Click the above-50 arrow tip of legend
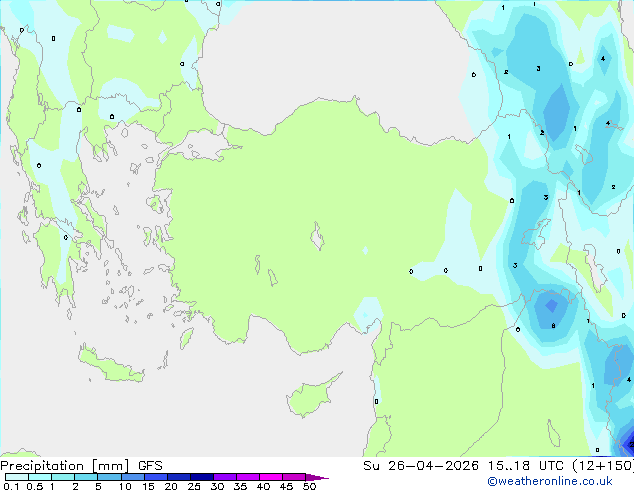The width and height of the screenshot is (634, 490). click(x=317, y=477)
